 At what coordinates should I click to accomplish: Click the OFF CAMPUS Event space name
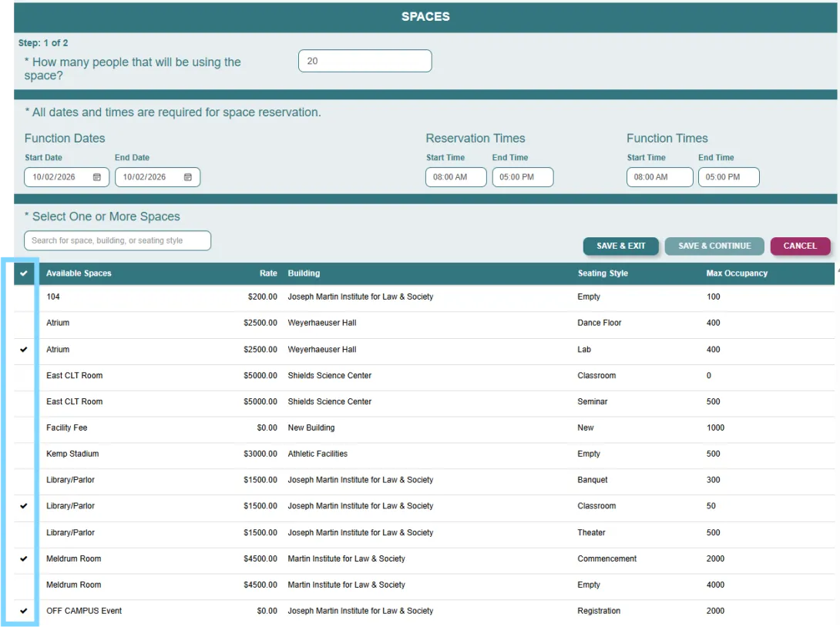[83, 611]
